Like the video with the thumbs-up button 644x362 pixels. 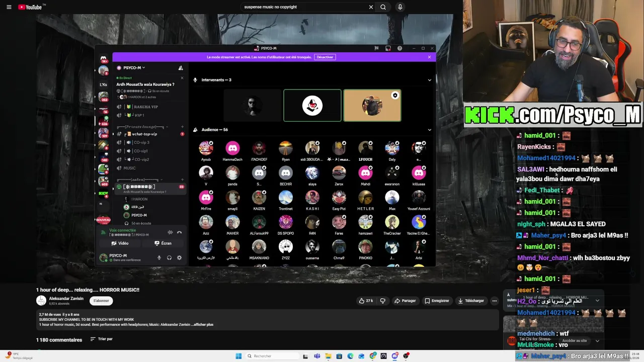click(366, 301)
